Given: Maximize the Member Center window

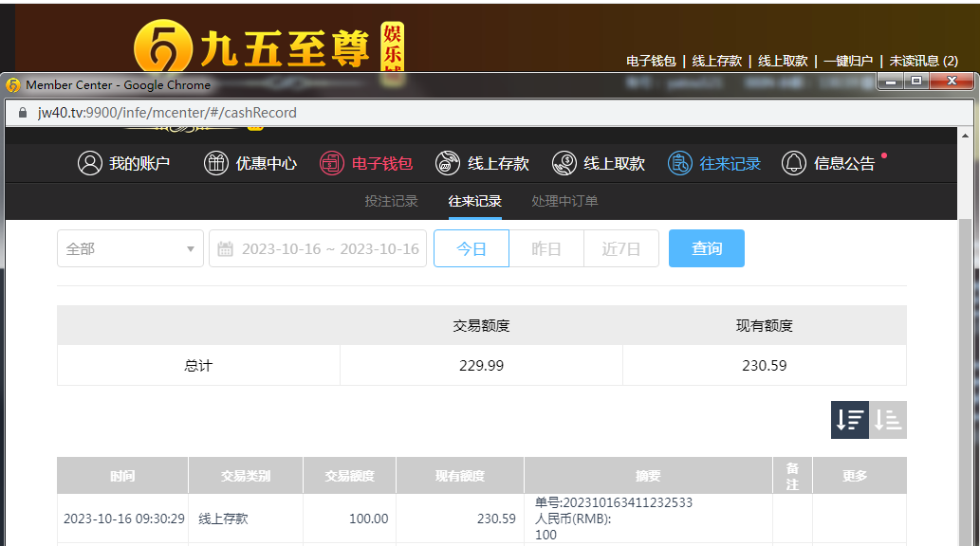Looking at the screenshot, I should (916, 82).
